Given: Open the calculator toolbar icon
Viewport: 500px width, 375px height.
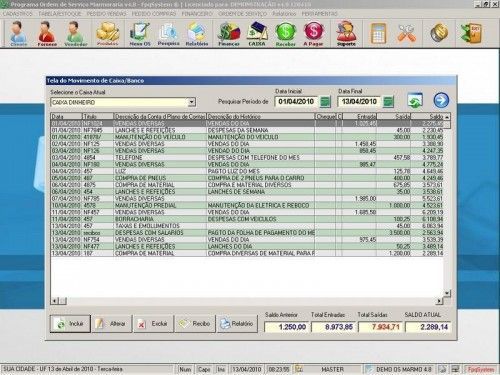Looking at the screenshot, I should coord(379,33).
